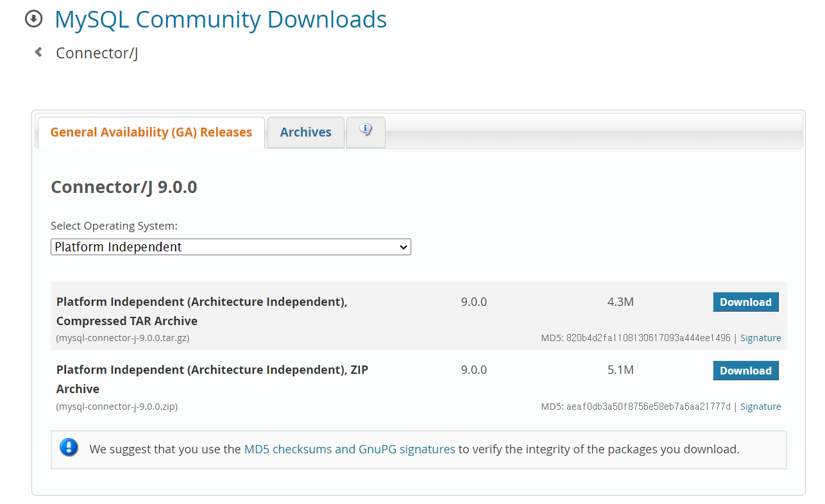
Task: Click the 5.1M file size value
Action: (620, 370)
